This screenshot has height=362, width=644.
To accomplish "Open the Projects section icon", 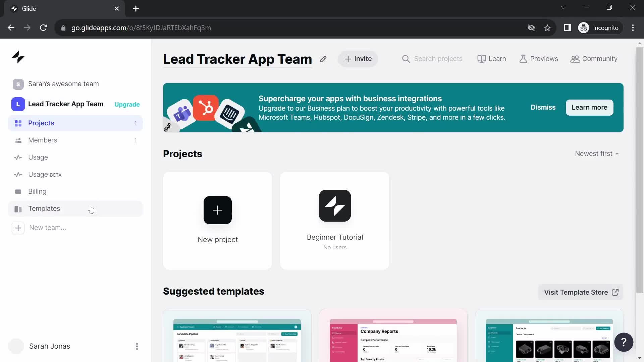I will coord(18,123).
